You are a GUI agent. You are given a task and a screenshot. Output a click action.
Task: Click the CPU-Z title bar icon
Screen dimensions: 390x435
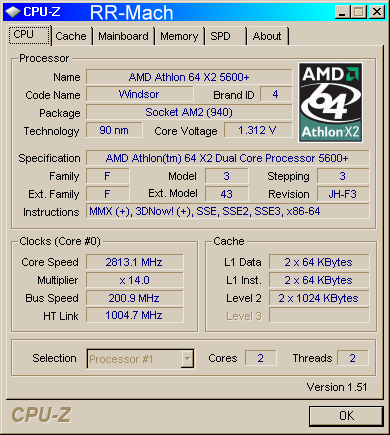(x=13, y=12)
